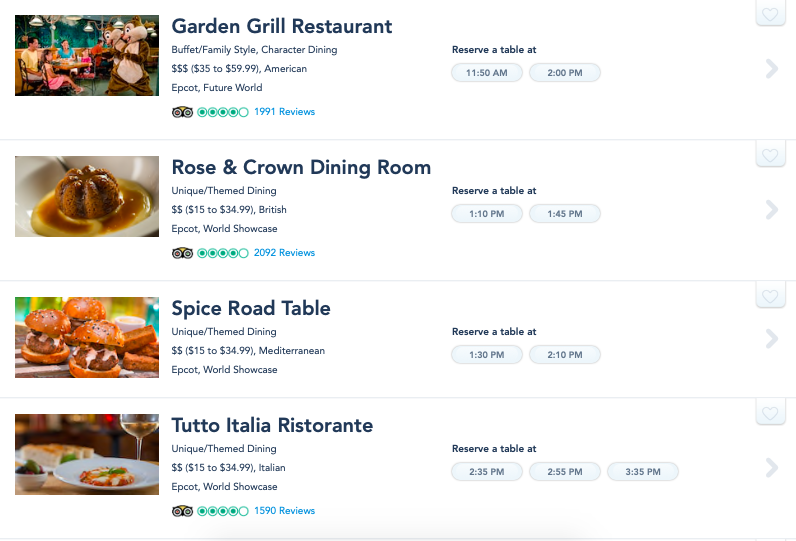Add Spice Road Table to favorites heart
796x541 pixels.
(x=770, y=296)
